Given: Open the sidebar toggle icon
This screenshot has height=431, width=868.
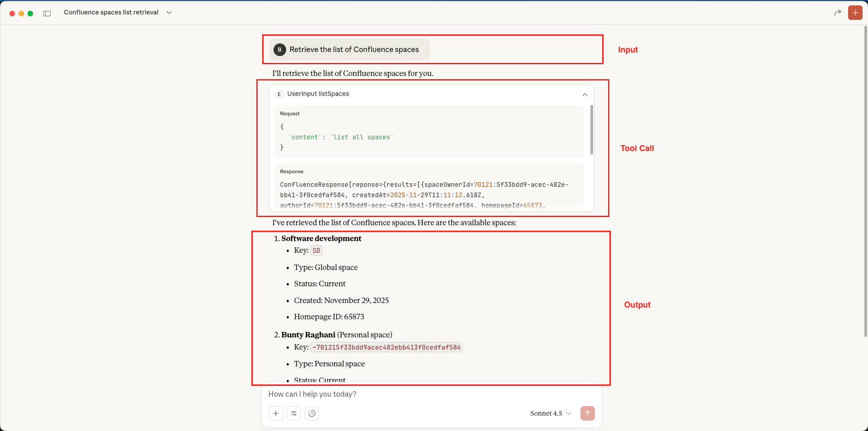Looking at the screenshot, I should tap(47, 13).
